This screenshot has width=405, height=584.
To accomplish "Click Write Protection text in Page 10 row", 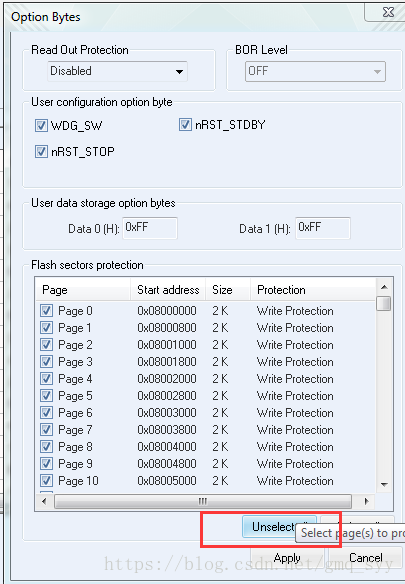I will pyautogui.click(x=295, y=481).
